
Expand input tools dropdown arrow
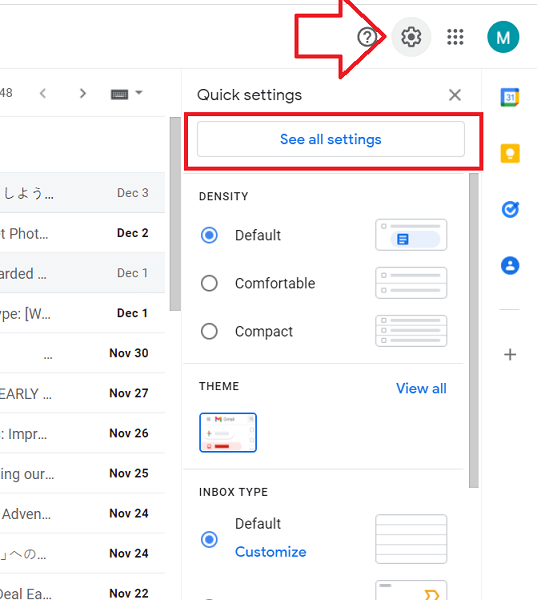(x=139, y=93)
